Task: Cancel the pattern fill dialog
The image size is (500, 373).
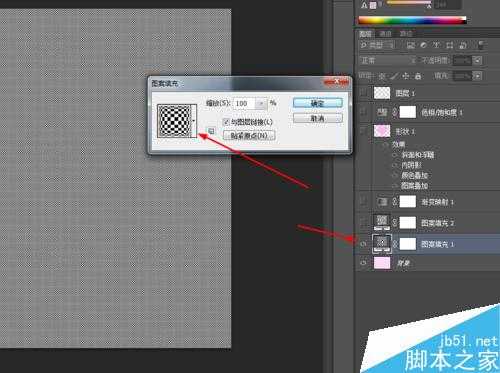Action: (317, 118)
